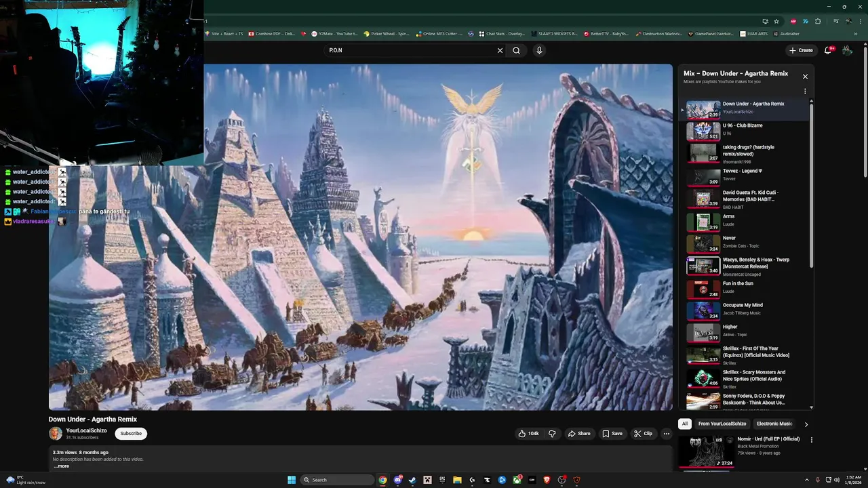This screenshot has width=868, height=488.
Task: Open options for Nornir - Urd video
Action: pos(811,440)
